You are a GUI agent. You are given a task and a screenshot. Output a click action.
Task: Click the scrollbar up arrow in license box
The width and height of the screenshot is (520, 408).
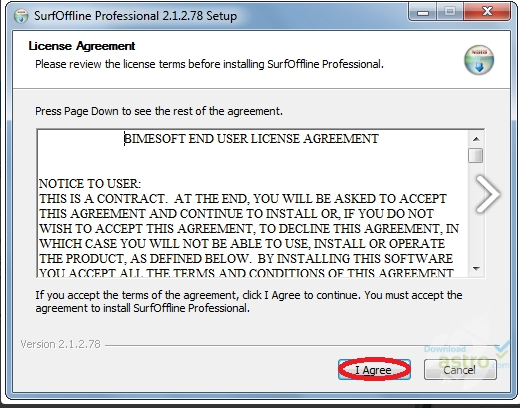click(x=476, y=139)
